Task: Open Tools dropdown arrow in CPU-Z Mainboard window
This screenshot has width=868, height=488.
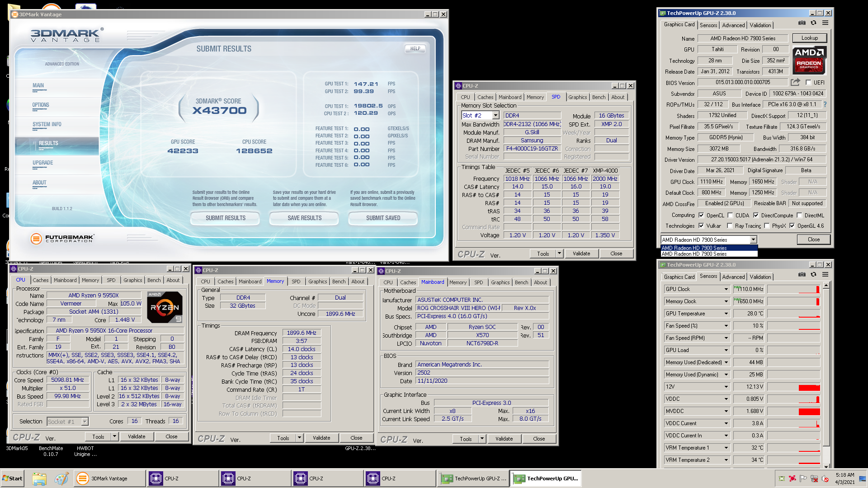Action: [x=482, y=439]
